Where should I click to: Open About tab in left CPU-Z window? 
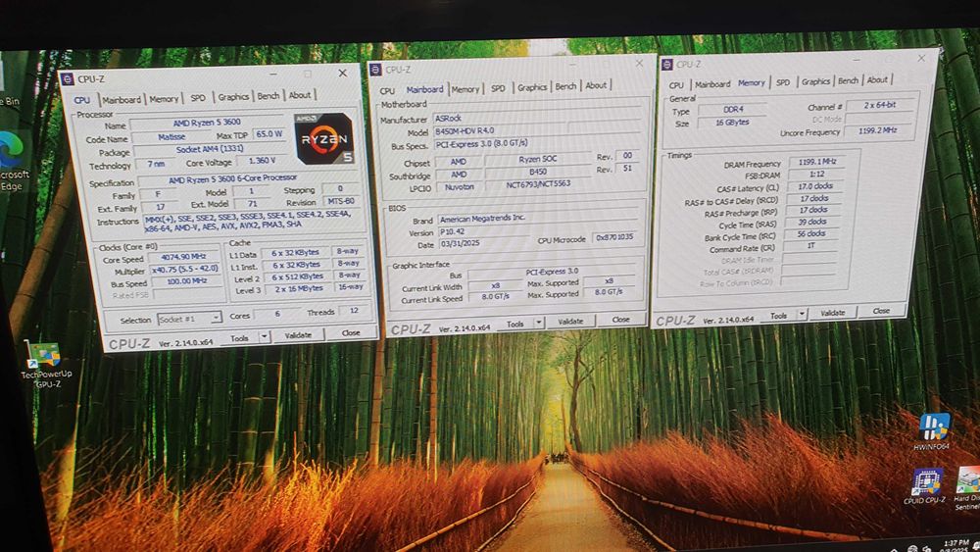[299, 95]
